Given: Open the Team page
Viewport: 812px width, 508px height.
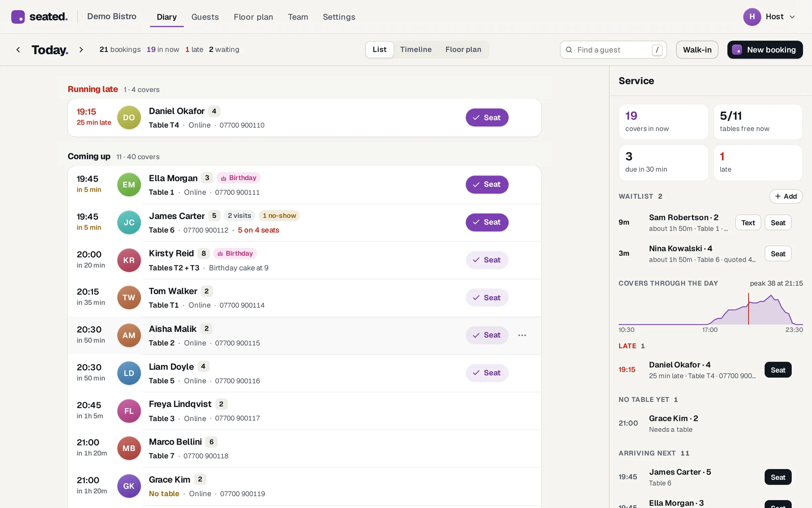Looking at the screenshot, I should [x=298, y=17].
